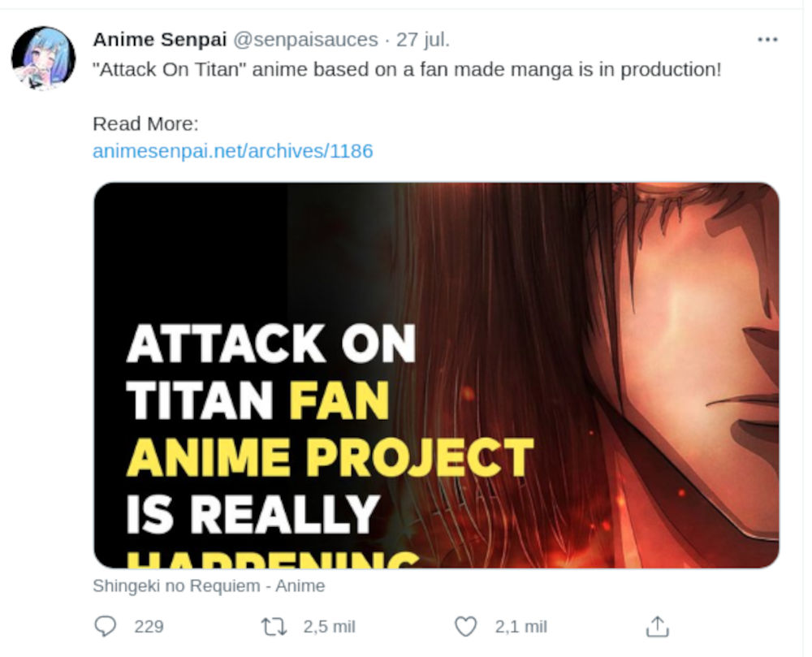Open the three-dot more options menu
Screen dimensions: 812x657
pos(767,40)
